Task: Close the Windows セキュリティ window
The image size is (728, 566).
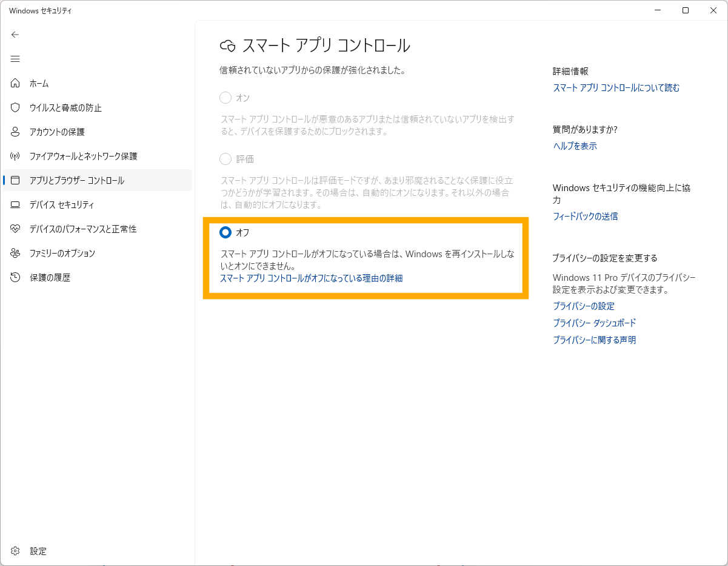Action: click(x=713, y=10)
